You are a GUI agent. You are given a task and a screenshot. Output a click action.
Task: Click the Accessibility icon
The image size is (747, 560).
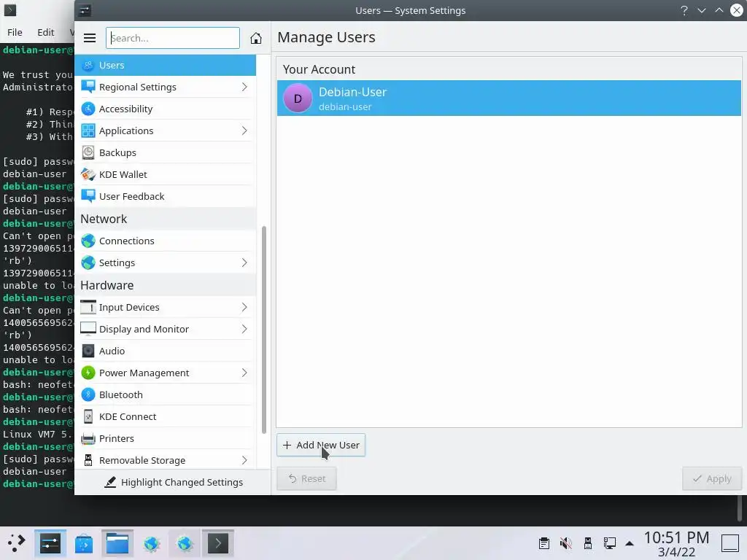pyautogui.click(x=88, y=109)
